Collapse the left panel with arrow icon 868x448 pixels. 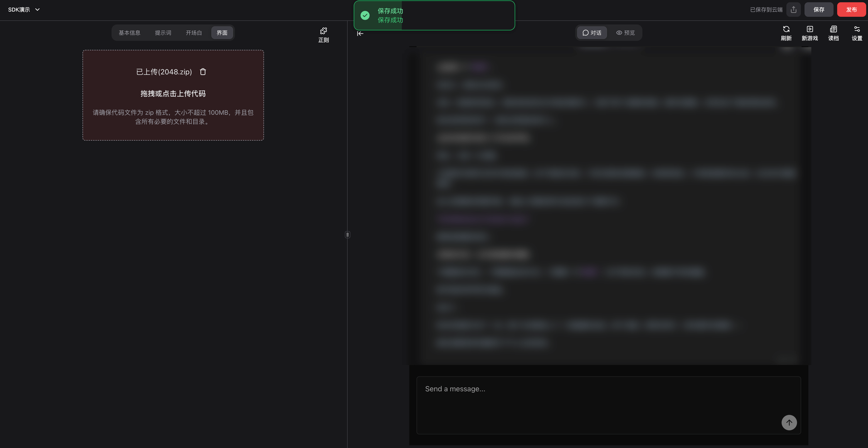point(360,33)
